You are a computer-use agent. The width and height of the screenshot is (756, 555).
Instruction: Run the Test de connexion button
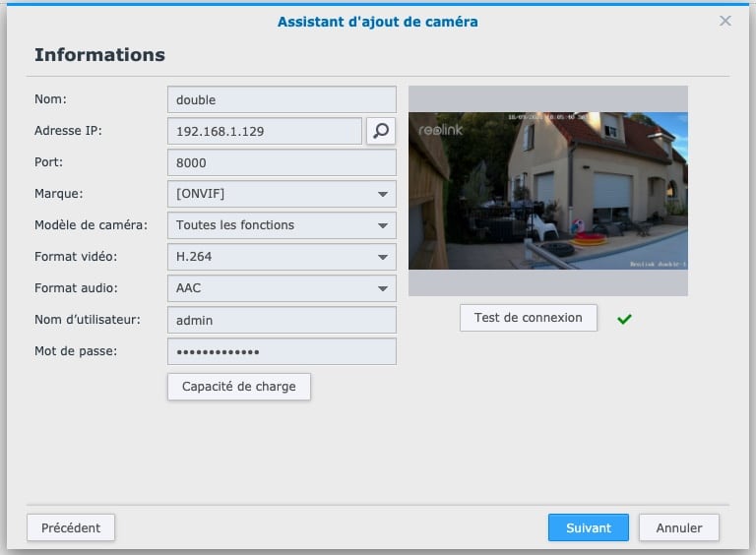529,318
